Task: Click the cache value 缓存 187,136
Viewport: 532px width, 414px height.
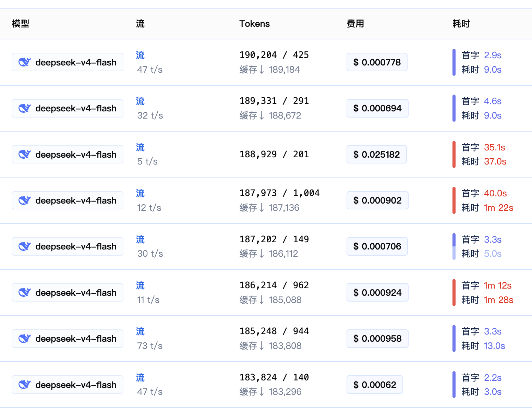Action: (x=269, y=208)
